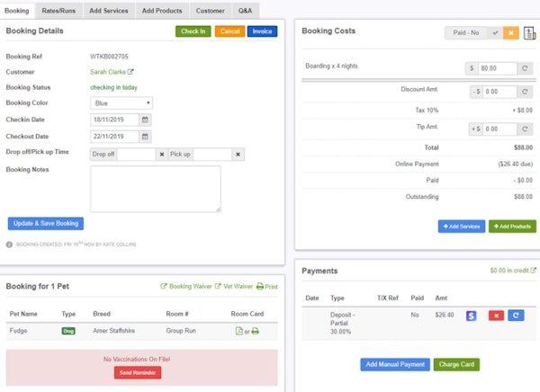Click the $26.40 deposit amount
Viewport: 540px width, 392px height.
(445, 315)
